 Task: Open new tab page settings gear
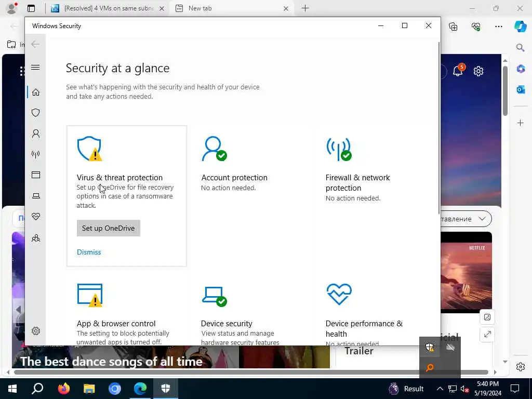(x=478, y=71)
